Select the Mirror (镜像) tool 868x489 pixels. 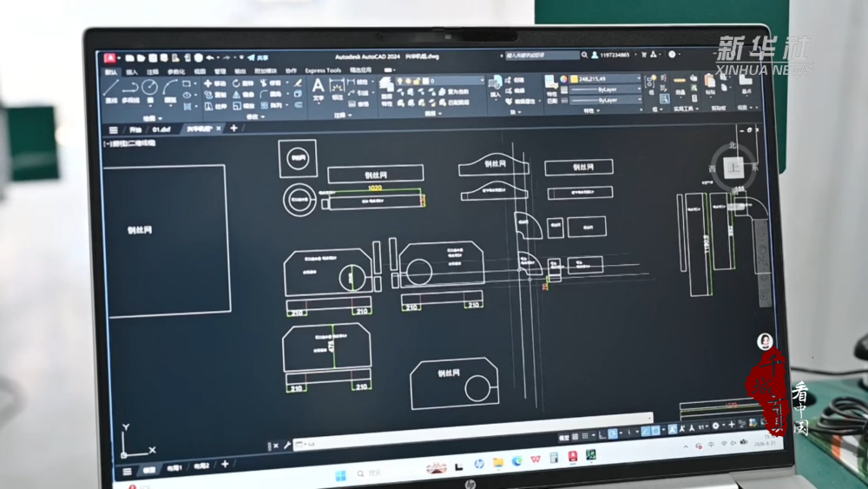[244, 94]
